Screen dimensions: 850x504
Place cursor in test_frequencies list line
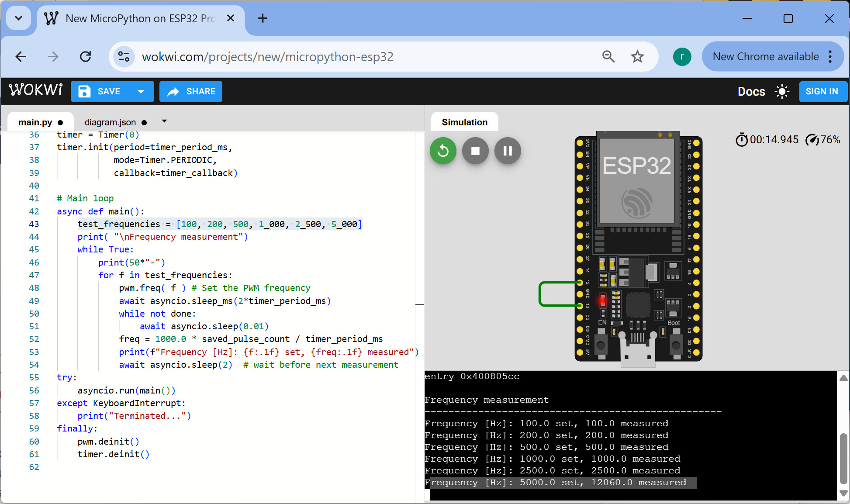click(220, 224)
